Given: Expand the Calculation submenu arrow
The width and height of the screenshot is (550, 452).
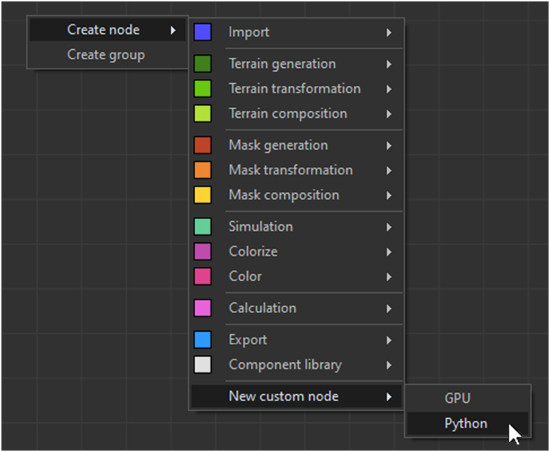Looking at the screenshot, I should point(389,309).
